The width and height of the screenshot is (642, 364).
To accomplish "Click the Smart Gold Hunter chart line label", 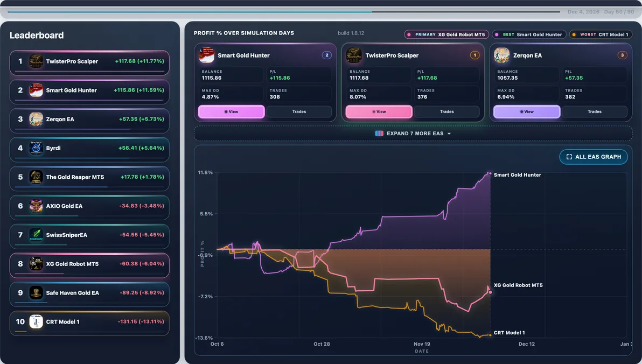I will coord(518,175).
